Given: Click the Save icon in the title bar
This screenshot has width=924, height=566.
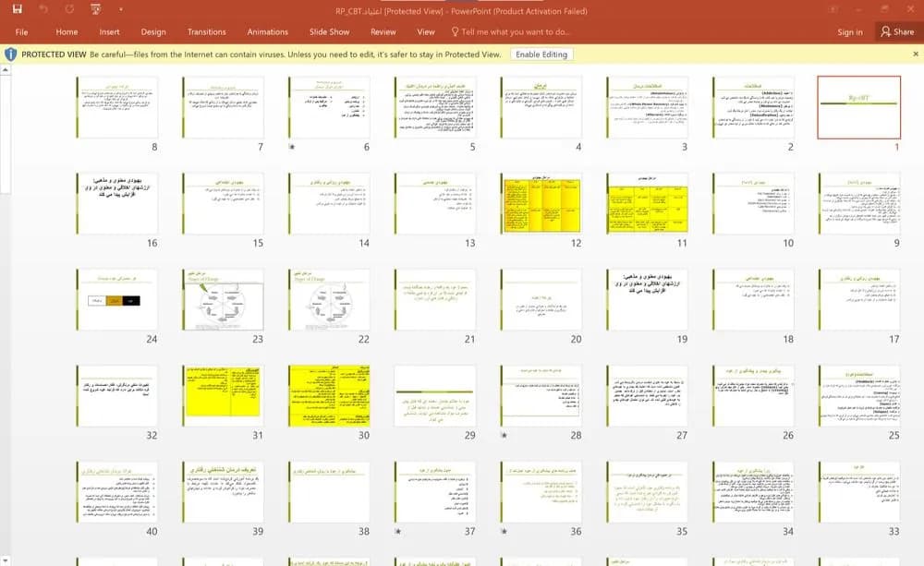Looking at the screenshot, I should coord(17,9).
